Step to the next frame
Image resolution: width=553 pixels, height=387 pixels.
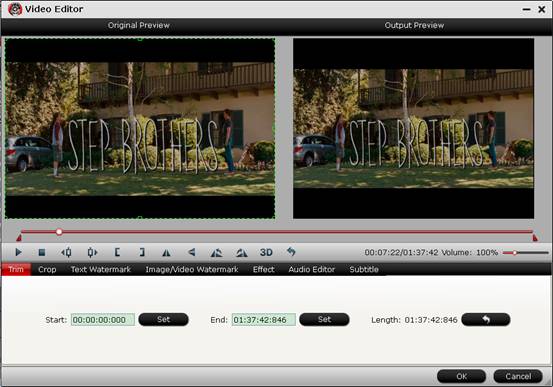click(x=92, y=252)
